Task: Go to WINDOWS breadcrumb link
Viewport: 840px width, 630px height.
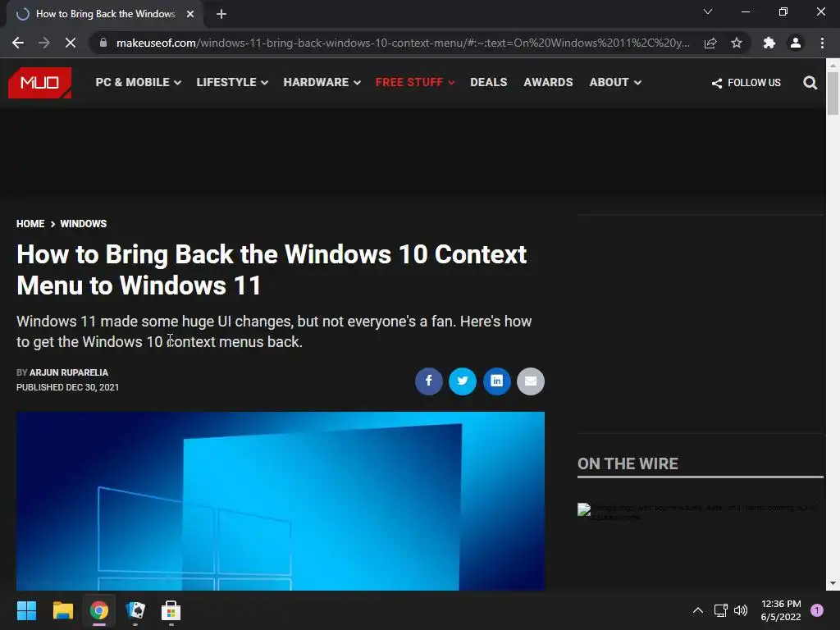Action: pos(83,223)
